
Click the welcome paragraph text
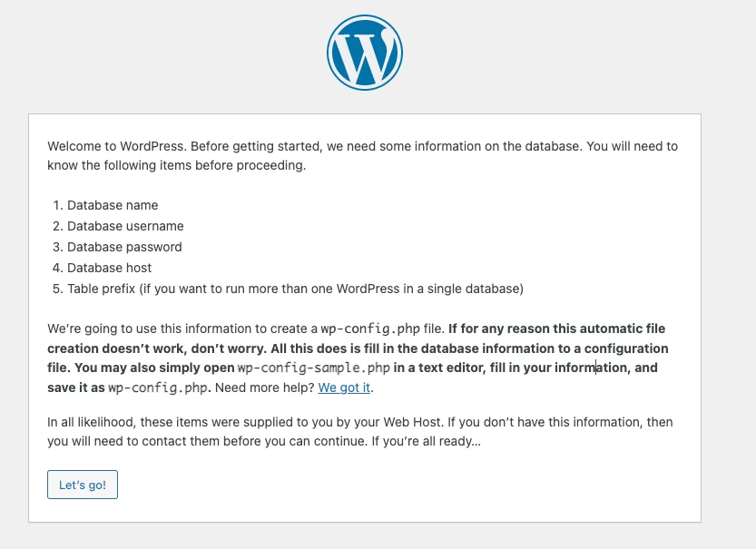(x=361, y=155)
